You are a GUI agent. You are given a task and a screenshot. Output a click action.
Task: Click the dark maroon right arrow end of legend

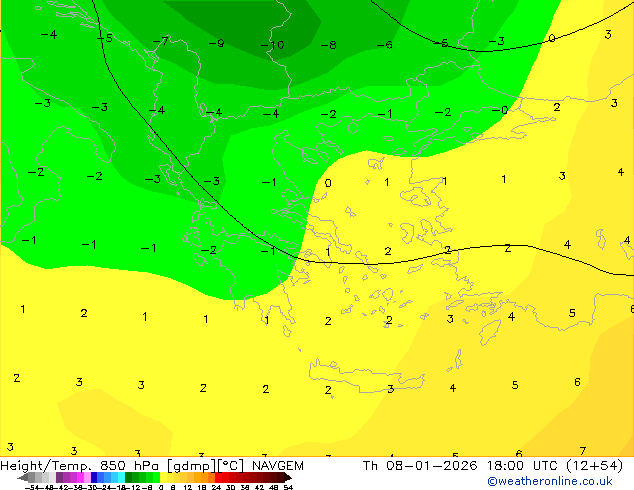pyautogui.click(x=288, y=477)
